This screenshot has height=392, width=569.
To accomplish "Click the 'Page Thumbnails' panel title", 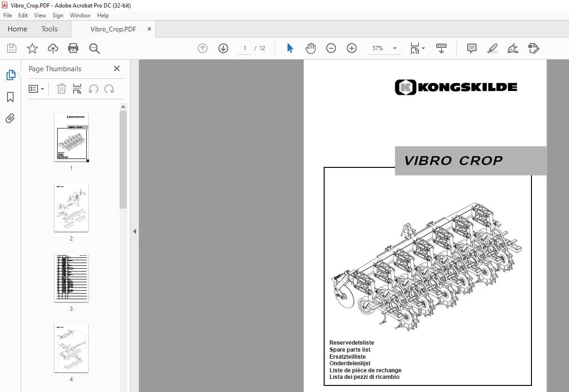I will tap(55, 69).
